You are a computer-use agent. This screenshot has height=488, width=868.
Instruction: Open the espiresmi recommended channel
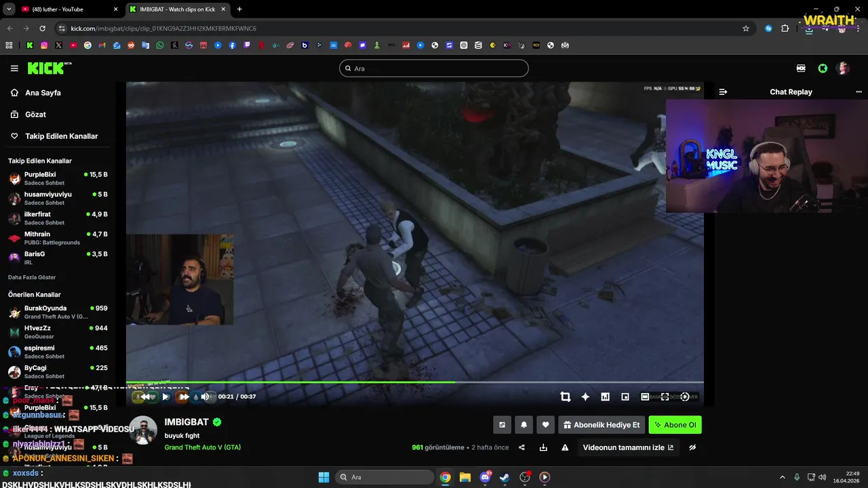(57, 352)
